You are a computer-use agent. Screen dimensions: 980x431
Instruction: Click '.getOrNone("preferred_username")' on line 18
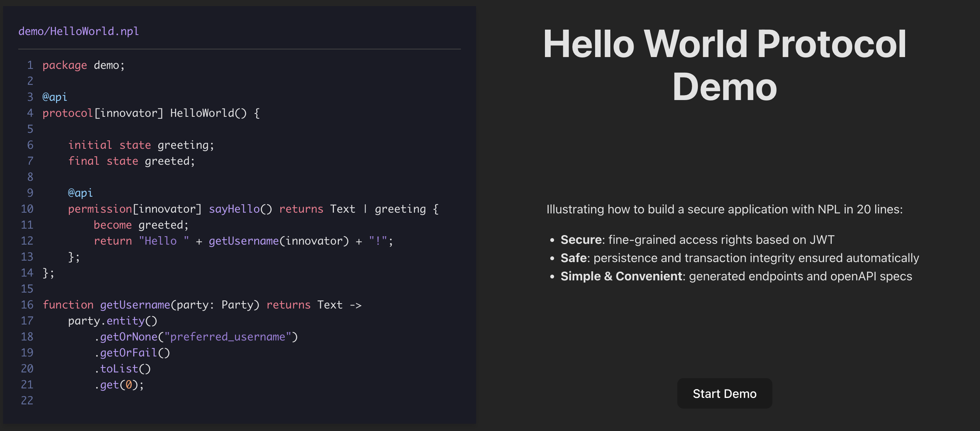(x=196, y=337)
